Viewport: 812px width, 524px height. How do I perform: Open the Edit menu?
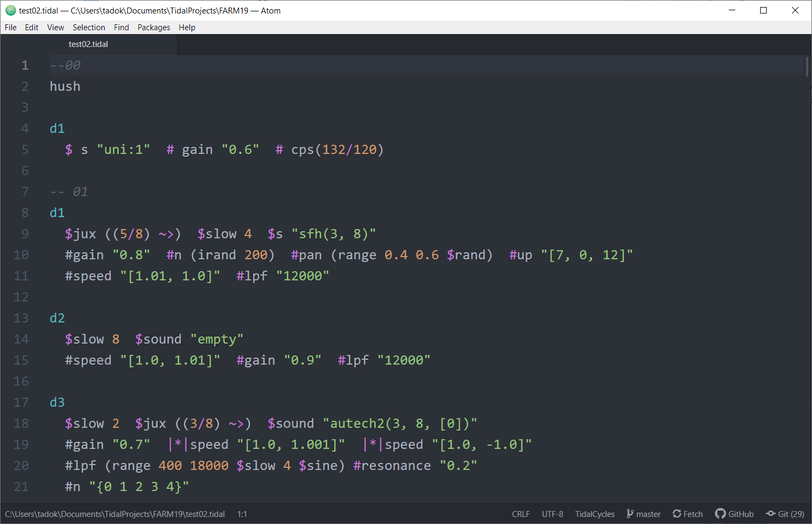pyautogui.click(x=31, y=28)
